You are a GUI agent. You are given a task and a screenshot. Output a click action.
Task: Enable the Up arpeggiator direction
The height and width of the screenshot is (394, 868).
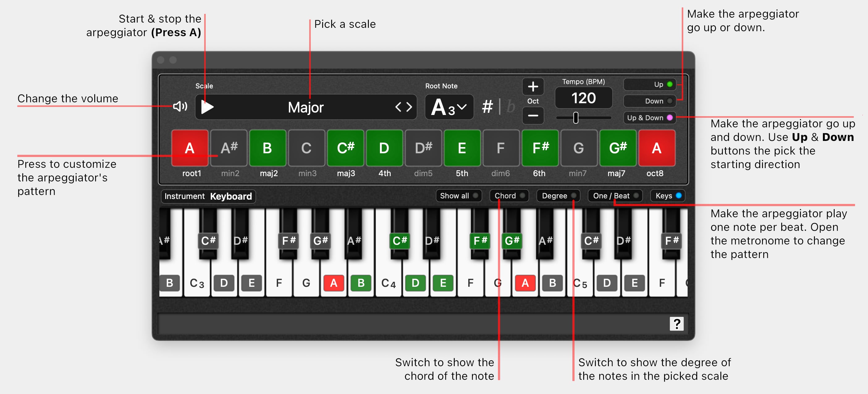tap(650, 84)
